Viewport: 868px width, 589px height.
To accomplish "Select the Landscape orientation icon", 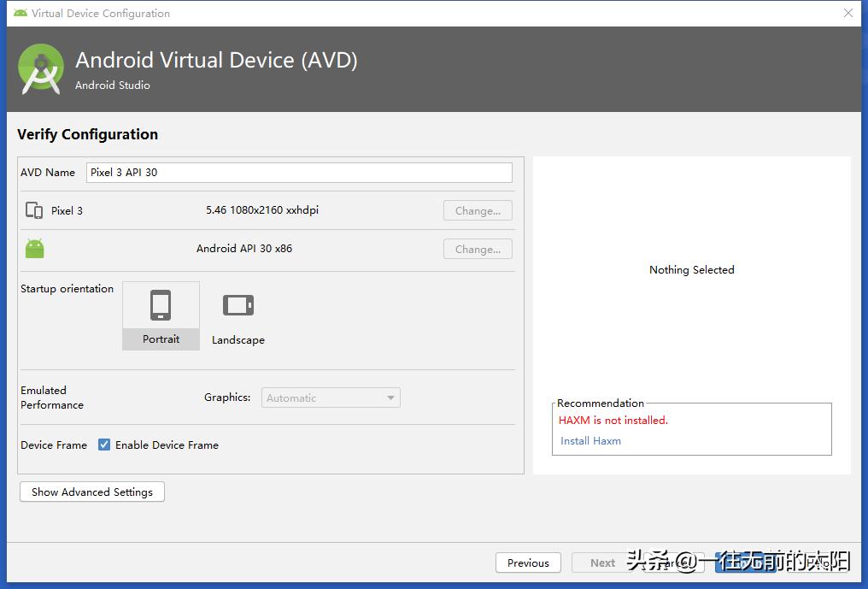I will click(238, 304).
